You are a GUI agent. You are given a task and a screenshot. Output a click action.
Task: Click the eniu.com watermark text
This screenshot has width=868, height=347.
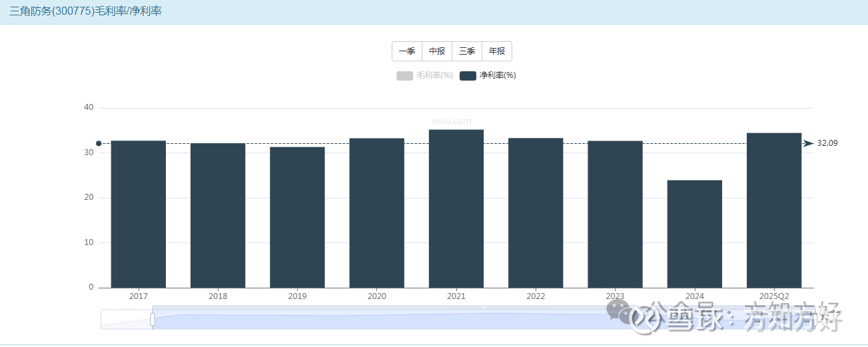coord(452,121)
